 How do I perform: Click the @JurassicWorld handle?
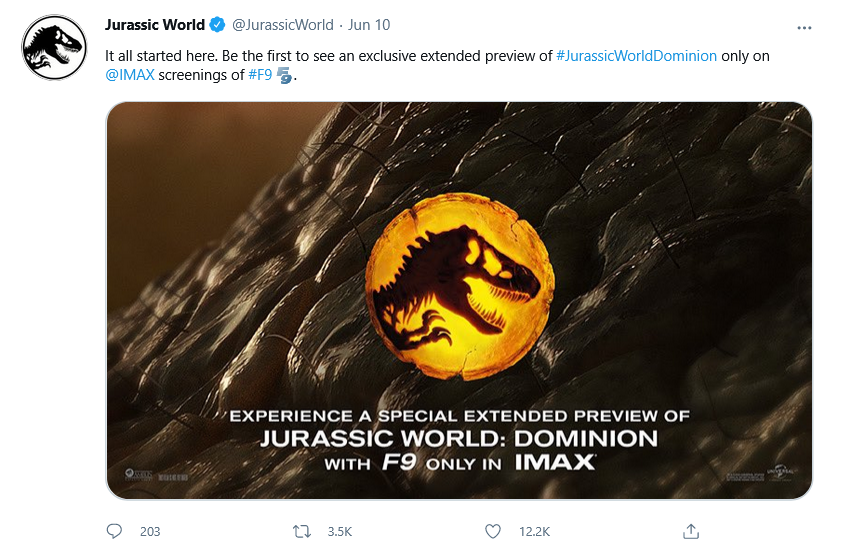283,25
